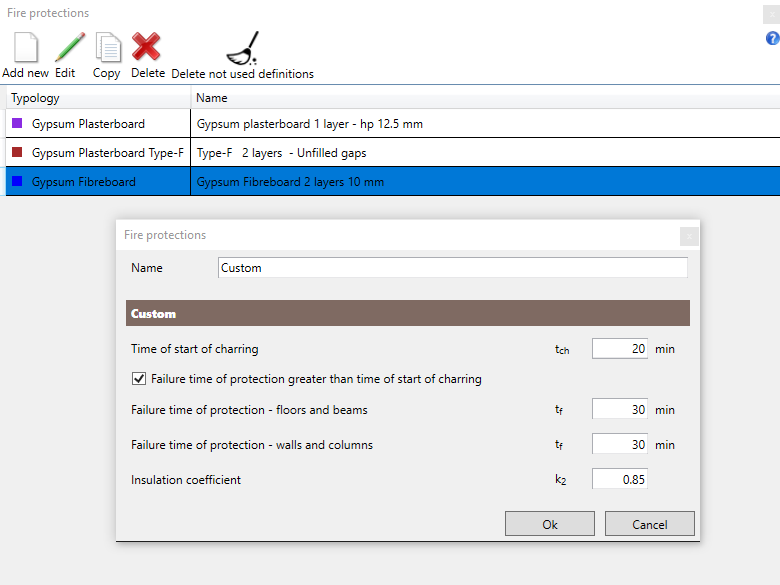Click the purple swatch for Gypsum Plasterboard

[x=17, y=123]
